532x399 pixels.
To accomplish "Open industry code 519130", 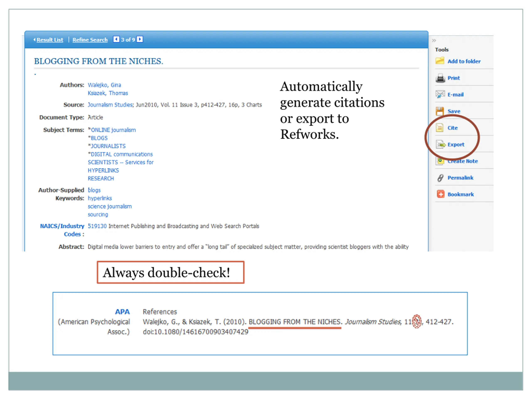I will tap(97, 226).
